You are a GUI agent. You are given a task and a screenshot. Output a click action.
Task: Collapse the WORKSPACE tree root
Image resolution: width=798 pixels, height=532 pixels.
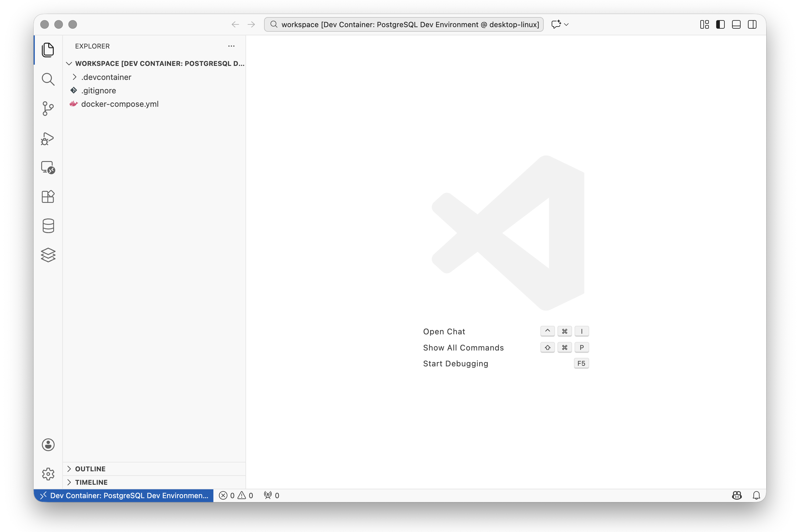[x=69, y=63]
